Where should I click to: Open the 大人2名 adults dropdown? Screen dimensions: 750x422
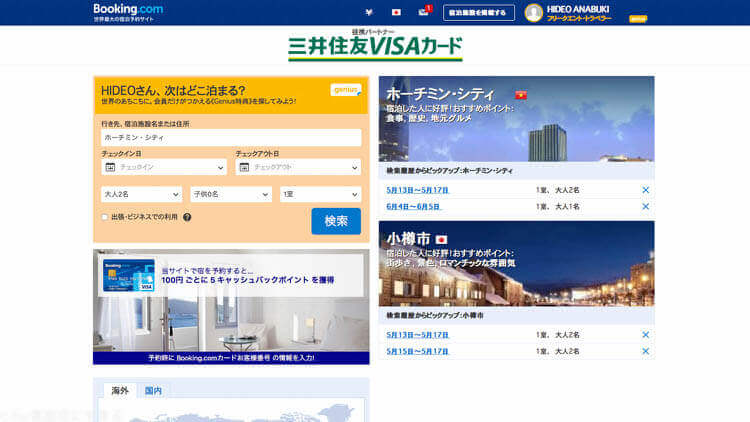(x=142, y=194)
